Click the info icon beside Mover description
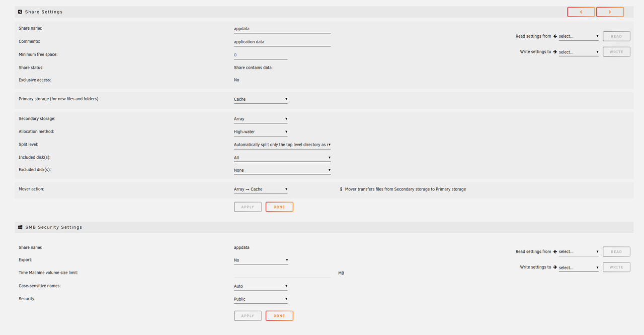 [341, 189]
